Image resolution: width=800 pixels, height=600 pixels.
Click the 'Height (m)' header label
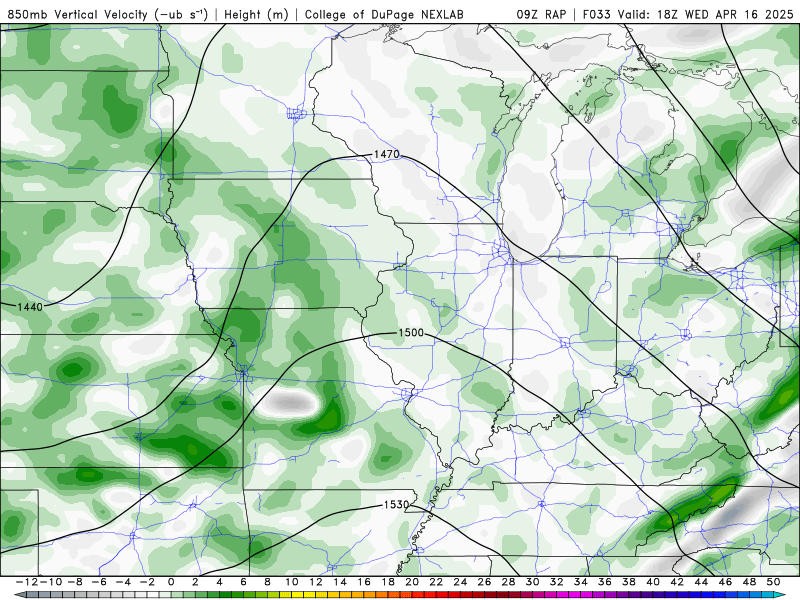(256, 14)
